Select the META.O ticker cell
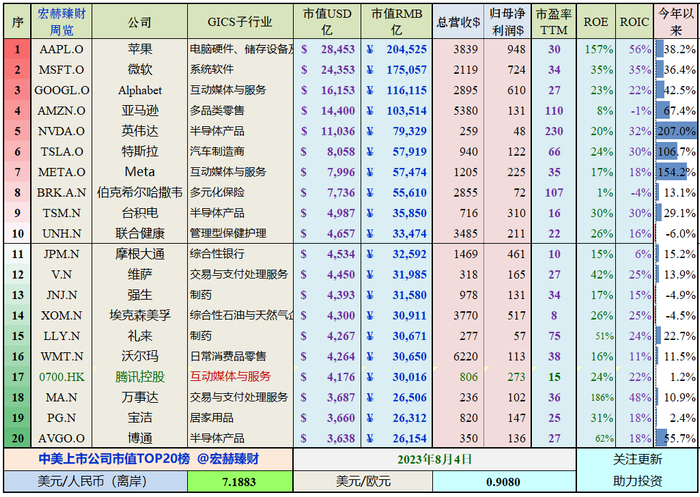The image size is (700, 497). [62, 172]
